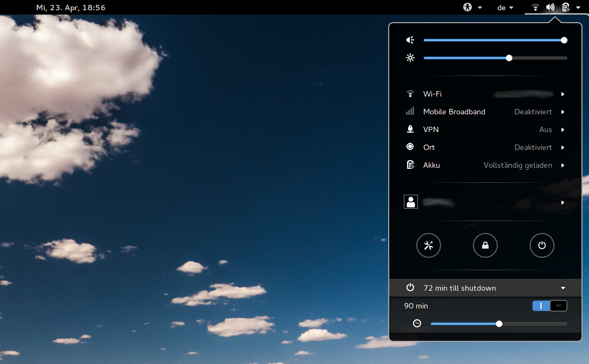Click the Wi-Fi signal icon in the menu

410,93
